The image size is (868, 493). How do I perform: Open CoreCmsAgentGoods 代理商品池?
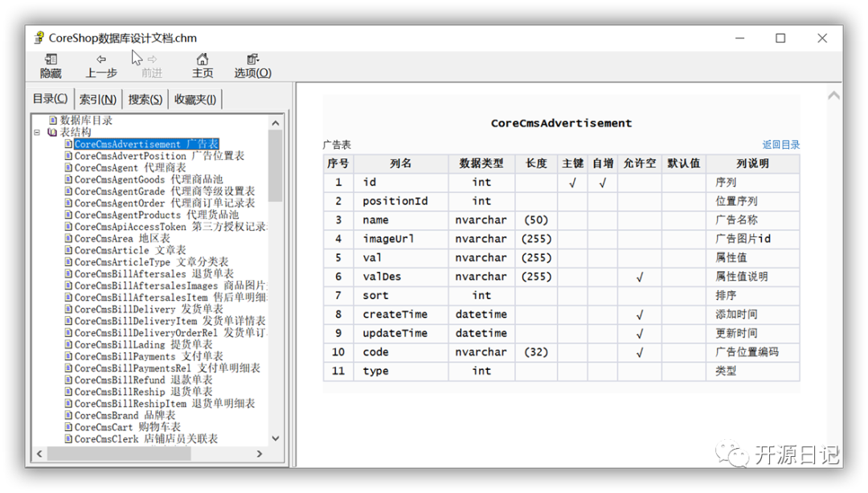click(149, 179)
